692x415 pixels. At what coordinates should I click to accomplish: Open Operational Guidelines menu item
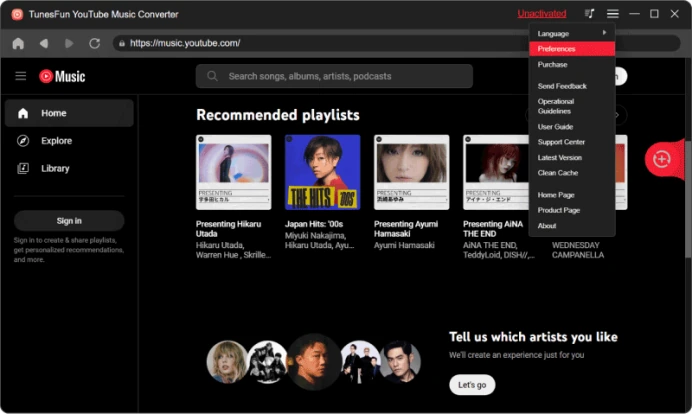pyautogui.click(x=572, y=106)
